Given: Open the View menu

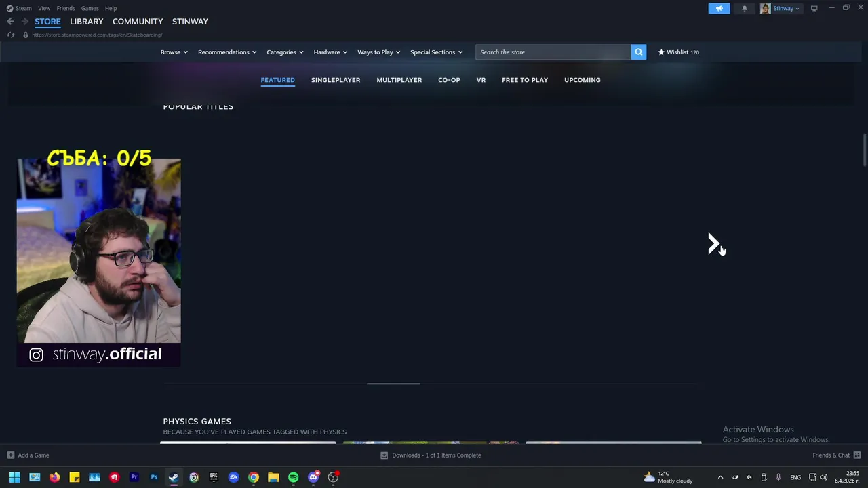Looking at the screenshot, I should click(44, 8).
